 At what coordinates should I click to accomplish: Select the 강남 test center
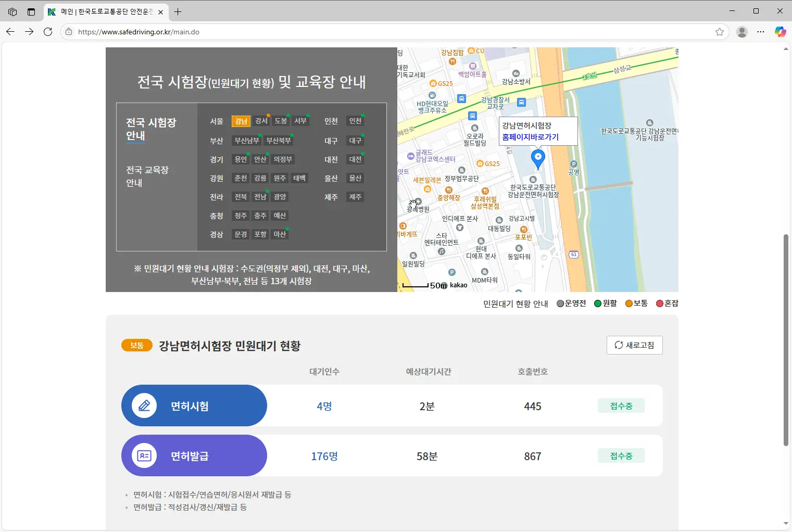click(x=241, y=121)
